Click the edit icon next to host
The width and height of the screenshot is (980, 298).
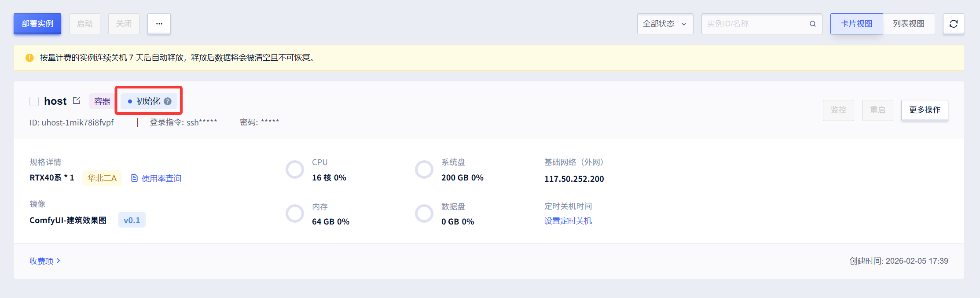pyautogui.click(x=77, y=100)
